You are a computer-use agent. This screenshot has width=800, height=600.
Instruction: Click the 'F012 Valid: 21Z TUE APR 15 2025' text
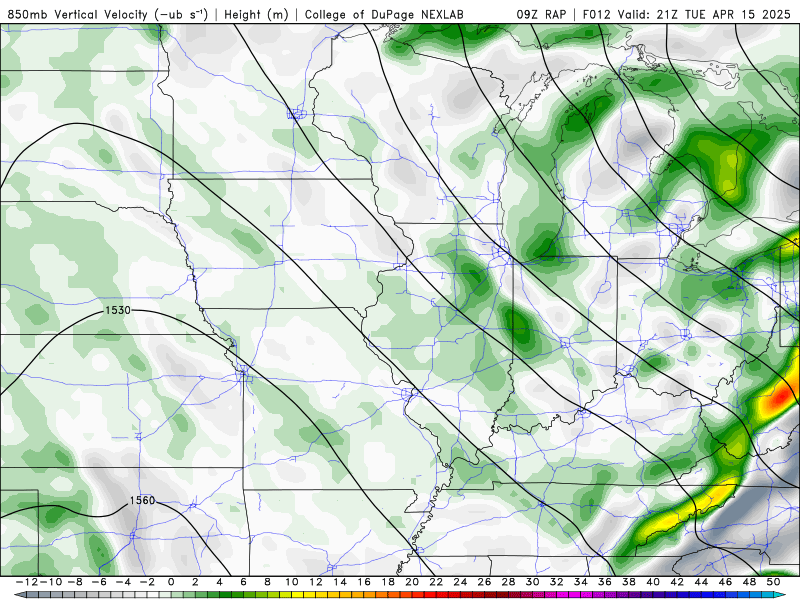coord(686,14)
